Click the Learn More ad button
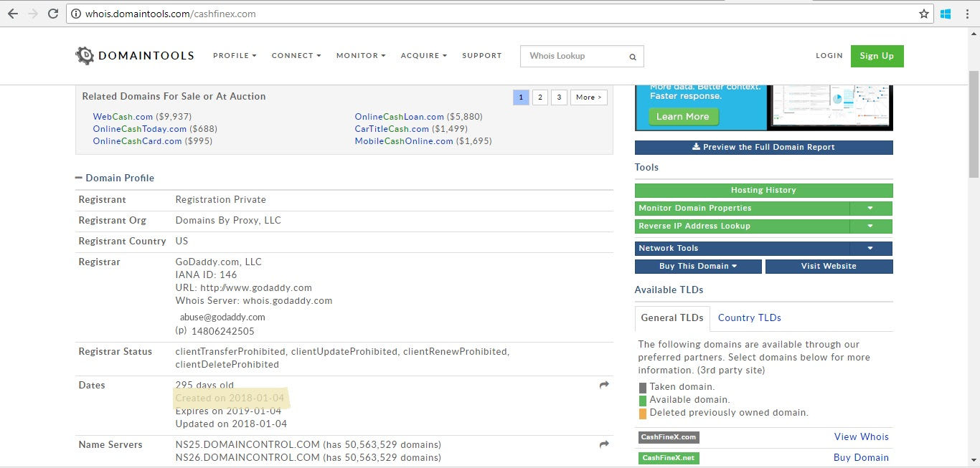This screenshot has width=980, height=468. [x=682, y=117]
